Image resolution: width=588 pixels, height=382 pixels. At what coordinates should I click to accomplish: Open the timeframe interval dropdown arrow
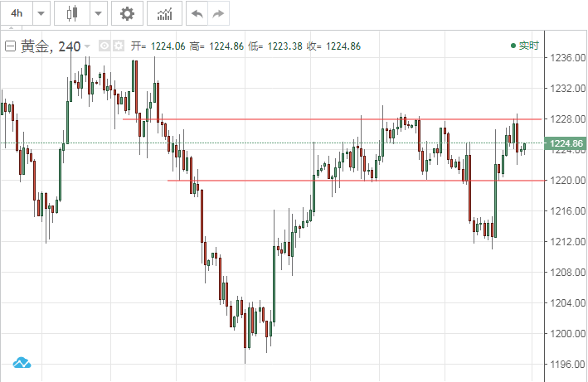click(x=41, y=13)
